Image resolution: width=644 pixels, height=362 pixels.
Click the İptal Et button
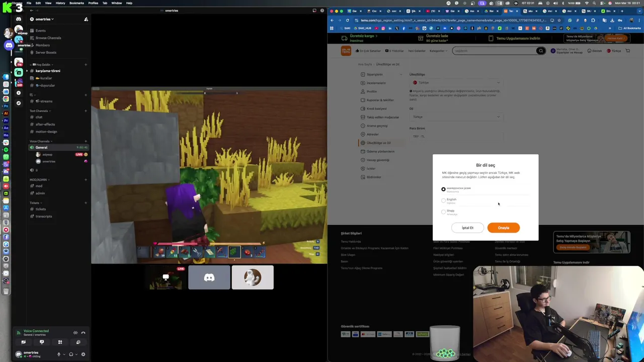click(467, 228)
